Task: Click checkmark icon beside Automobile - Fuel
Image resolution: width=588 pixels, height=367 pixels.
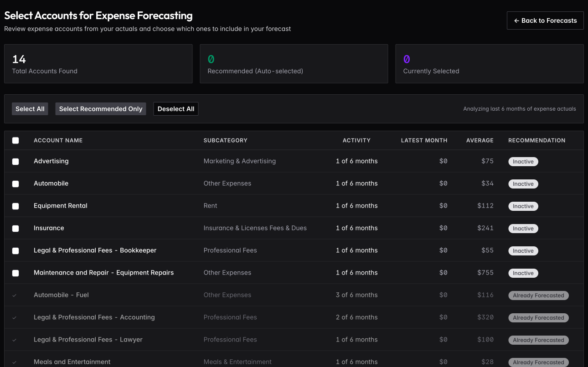Action: (15, 296)
